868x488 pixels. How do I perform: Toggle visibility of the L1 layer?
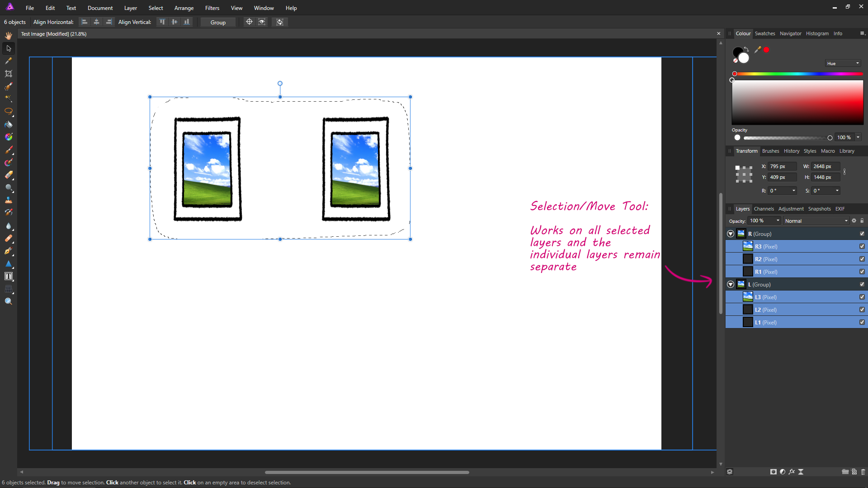862,322
